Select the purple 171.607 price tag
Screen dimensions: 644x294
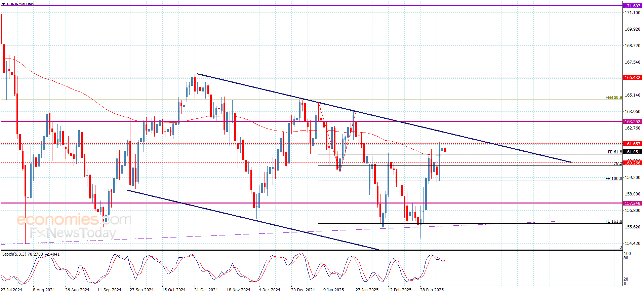point(632,6)
